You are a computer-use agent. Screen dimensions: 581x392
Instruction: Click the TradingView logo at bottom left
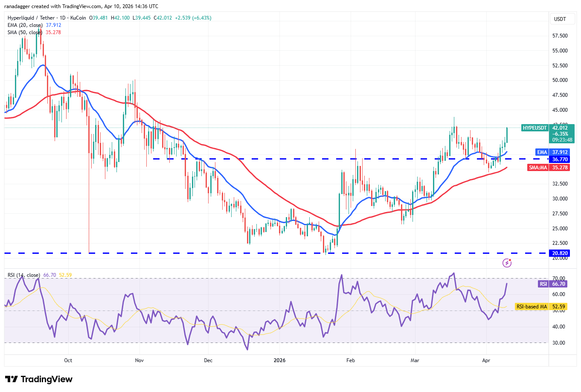coord(39,379)
